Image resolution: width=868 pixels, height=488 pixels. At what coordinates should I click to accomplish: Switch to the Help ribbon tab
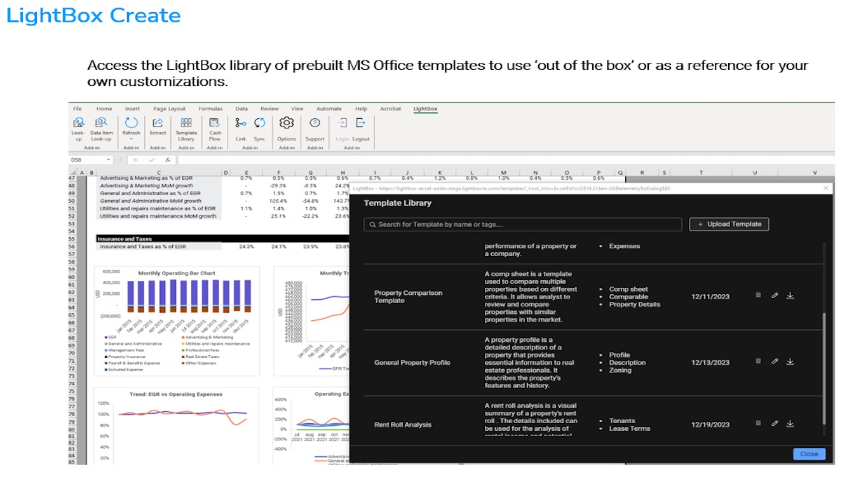click(x=361, y=109)
